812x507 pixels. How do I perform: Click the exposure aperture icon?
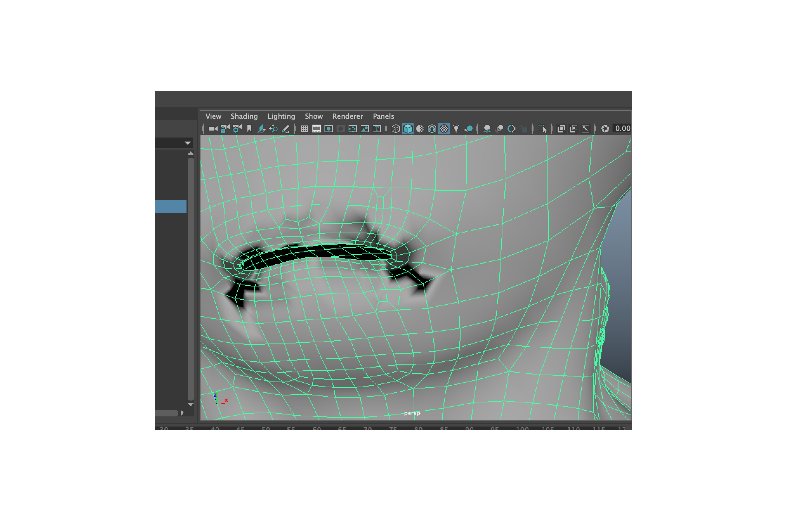tap(605, 129)
